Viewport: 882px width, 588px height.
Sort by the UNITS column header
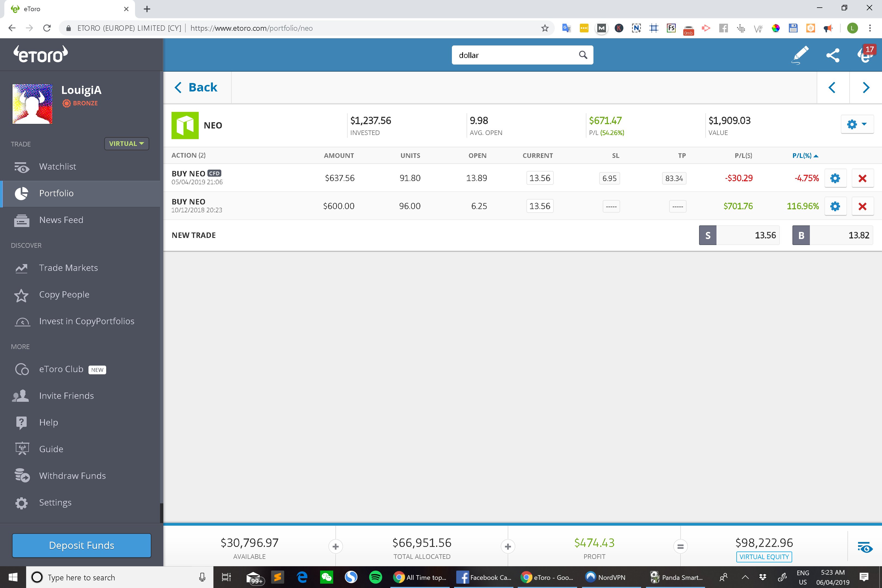click(410, 156)
